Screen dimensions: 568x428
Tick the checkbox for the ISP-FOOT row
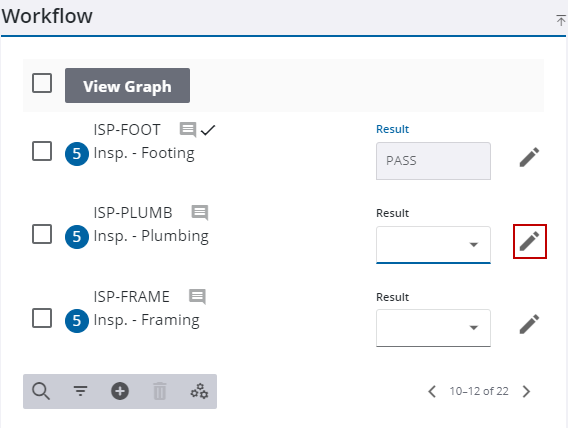click(42, 151)
